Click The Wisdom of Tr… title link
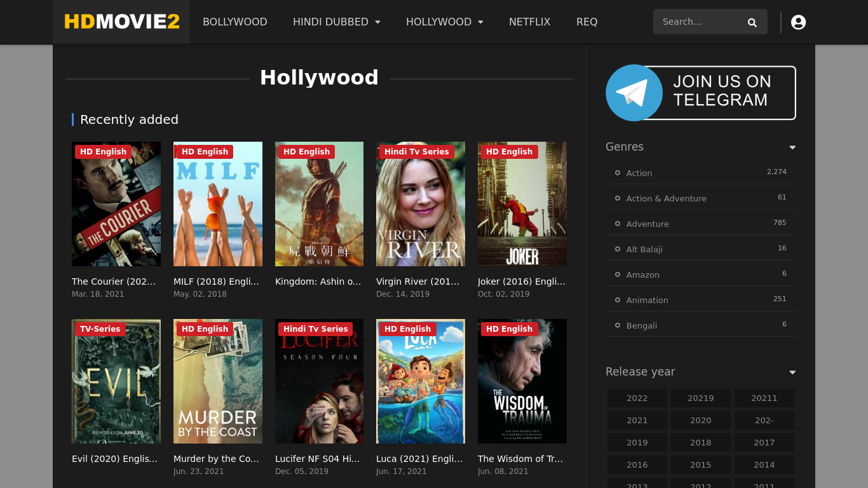Image resolution: width=868 pixels, height=488 pixels. tap(520, 459)
